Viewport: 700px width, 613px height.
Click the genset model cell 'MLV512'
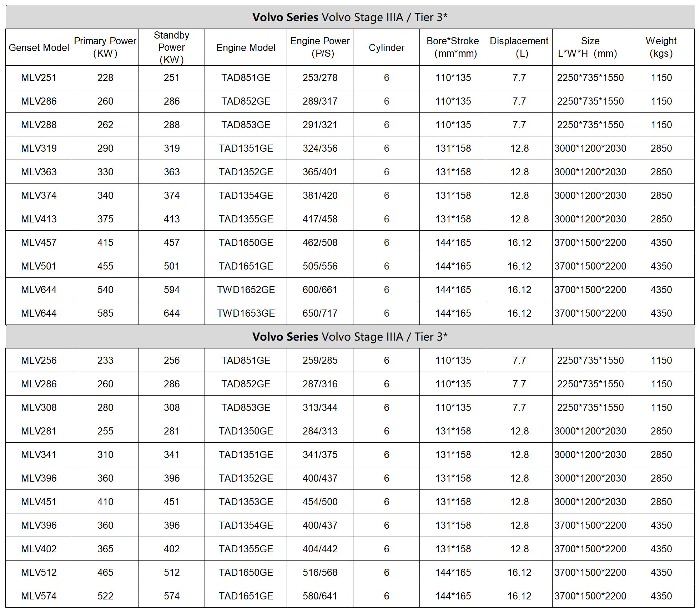coord(39,572)
